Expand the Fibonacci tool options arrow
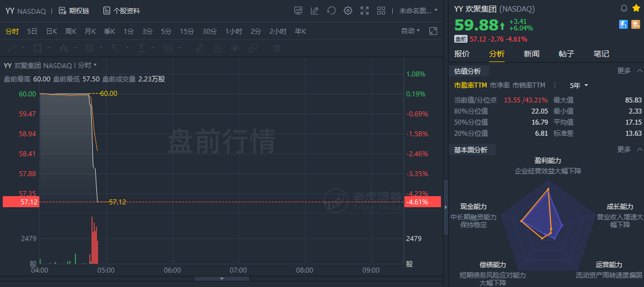644x287 pixels. click(x=101, y=48)
